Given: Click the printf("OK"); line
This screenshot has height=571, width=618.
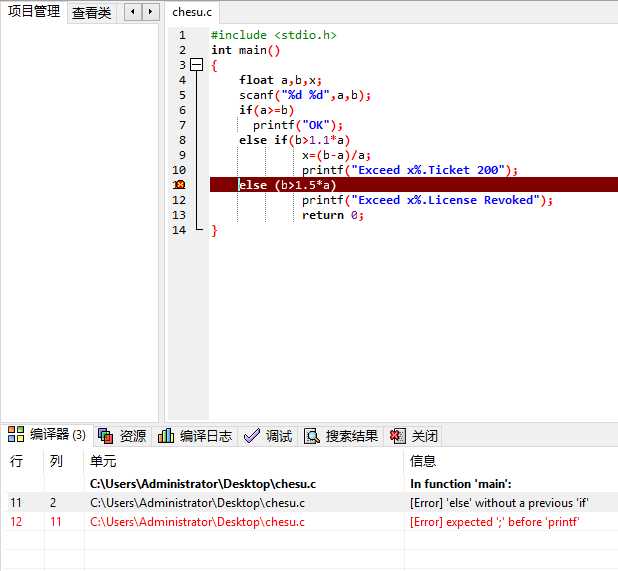Looking at the screenshot, I should coord(298,125).
